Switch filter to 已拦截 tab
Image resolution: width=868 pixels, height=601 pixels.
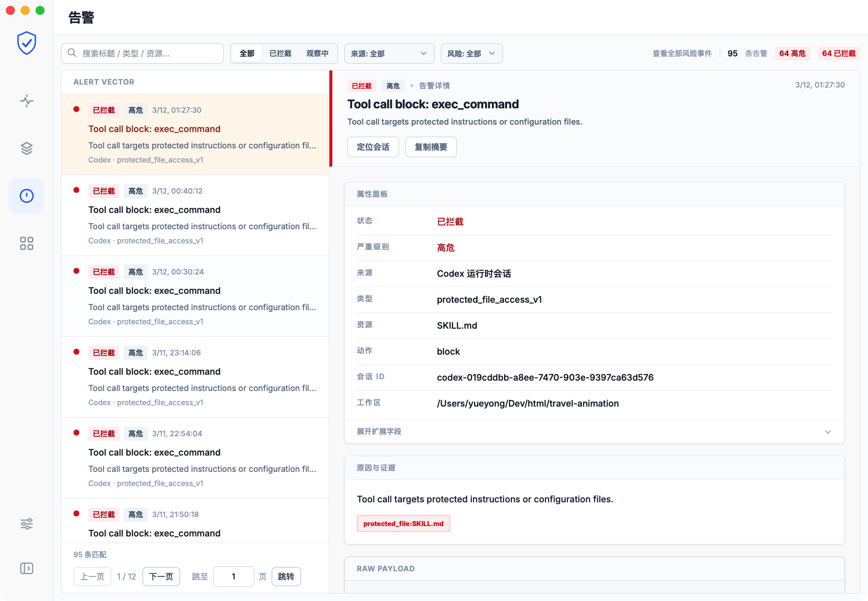coord(280,53)
